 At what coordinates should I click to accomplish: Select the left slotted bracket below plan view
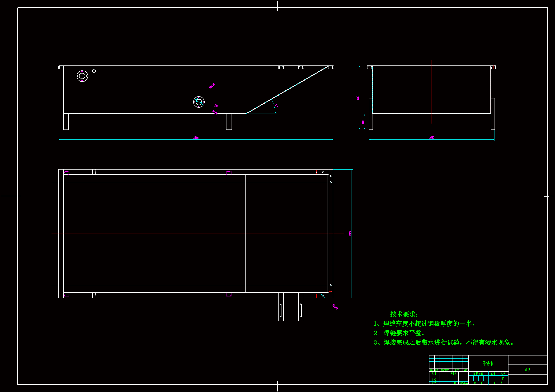pyautogui.click(x=281, y=310)
